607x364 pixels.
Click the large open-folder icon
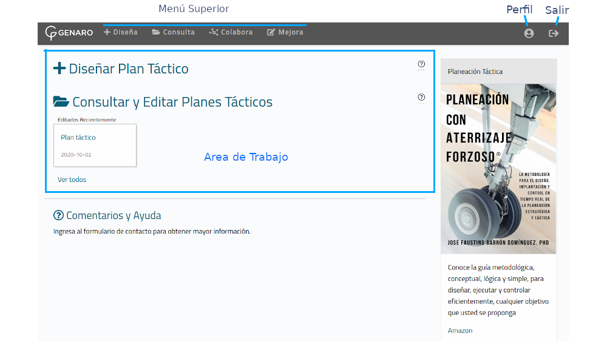[61, 101]
